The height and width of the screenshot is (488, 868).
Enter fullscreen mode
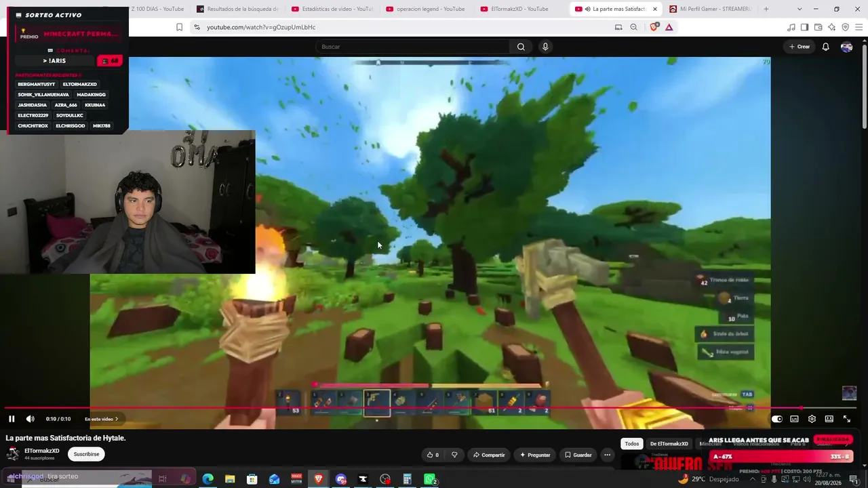pyautogui.click(x=846, y=419)
